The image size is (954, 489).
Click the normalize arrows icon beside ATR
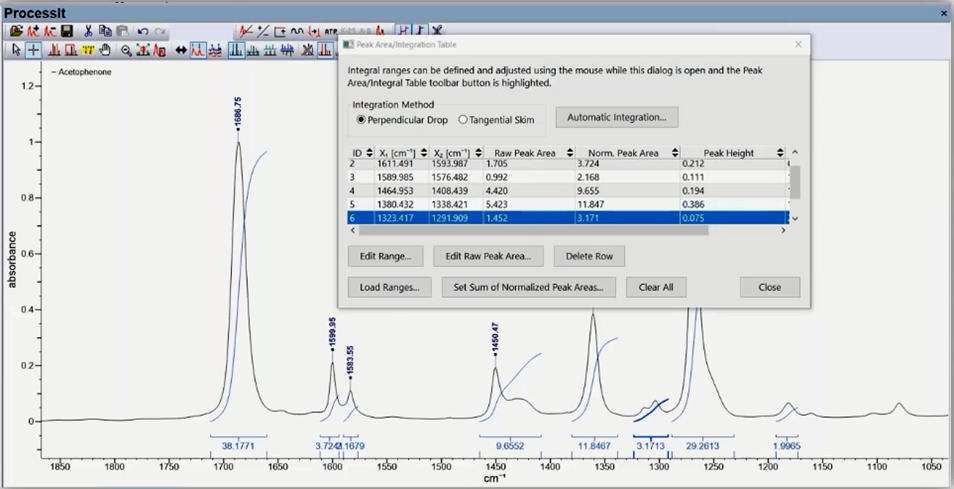coord(314,30)
